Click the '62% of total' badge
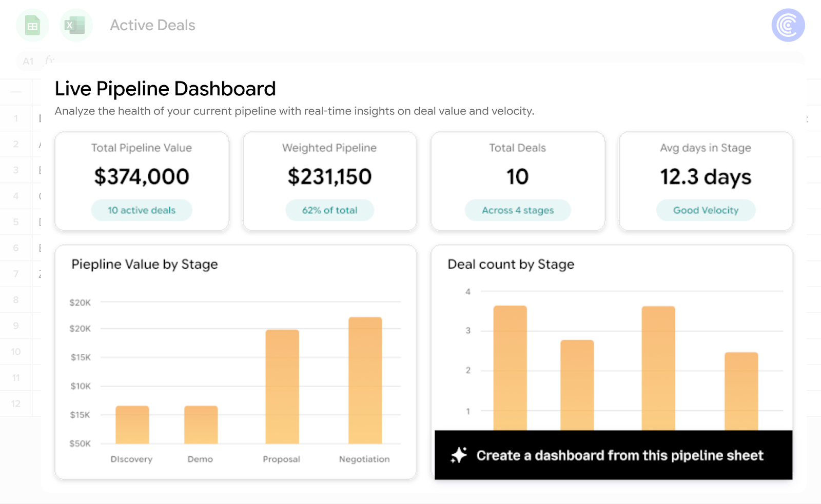This screenshot has height=504, width=821. coord(329,210)
